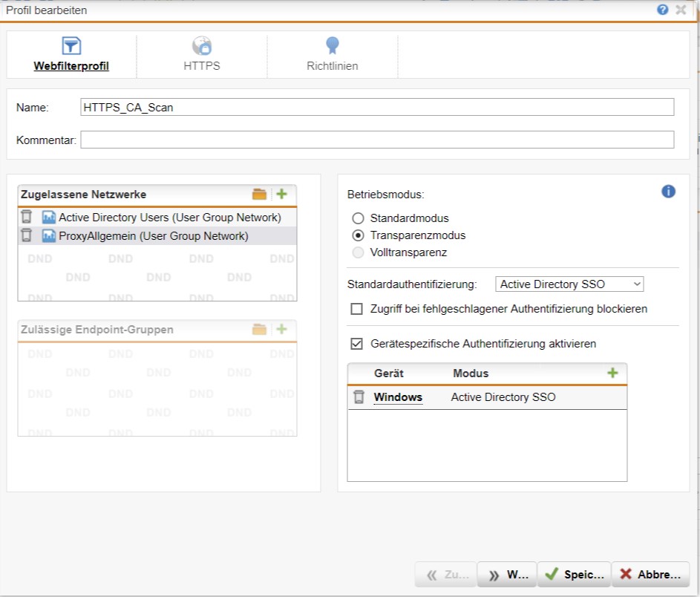Click the blue info icon beside Betriebsmodus
Image resolution: width=700 pixels, height=597 pixels.
[x=668, y=192]
